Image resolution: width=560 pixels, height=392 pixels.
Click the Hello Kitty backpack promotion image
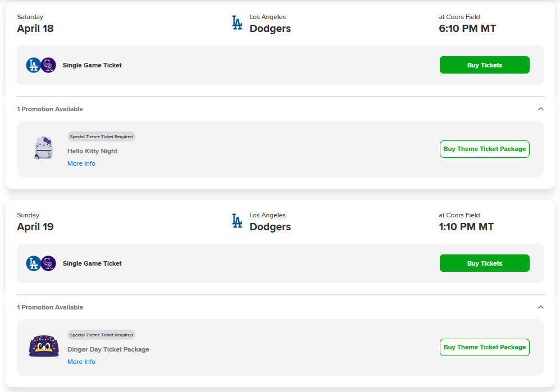point(43,149)
